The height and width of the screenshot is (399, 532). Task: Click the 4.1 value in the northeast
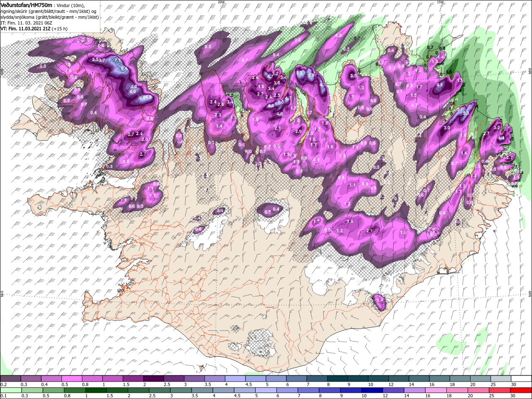pyautogui.click(x=440, y=85)
